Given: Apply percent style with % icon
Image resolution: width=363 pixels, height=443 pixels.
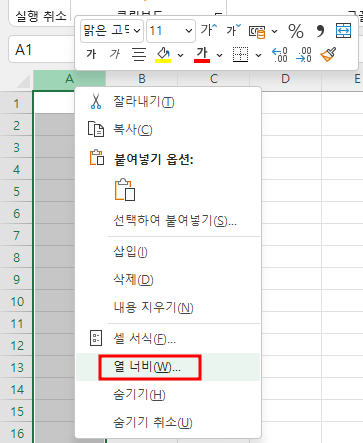Looking at the screenshot, I should pyautogui.click(x=296, y=31).
